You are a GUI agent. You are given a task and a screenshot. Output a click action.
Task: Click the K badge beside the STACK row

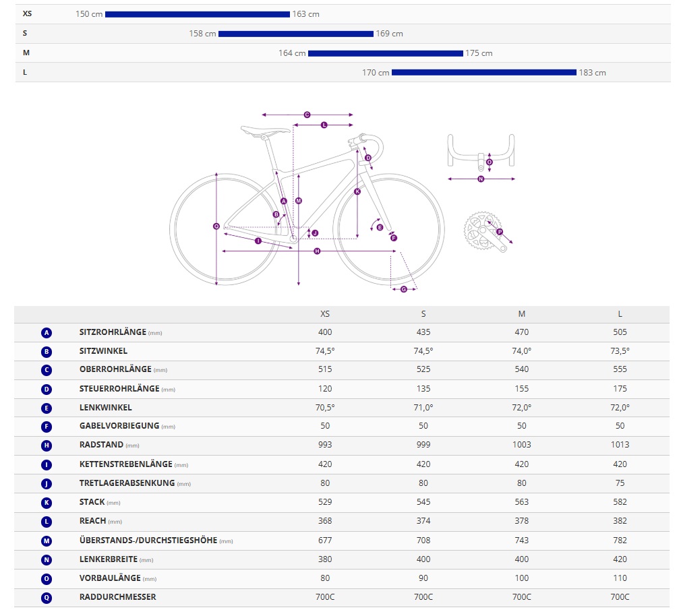(x=47, y=502)
